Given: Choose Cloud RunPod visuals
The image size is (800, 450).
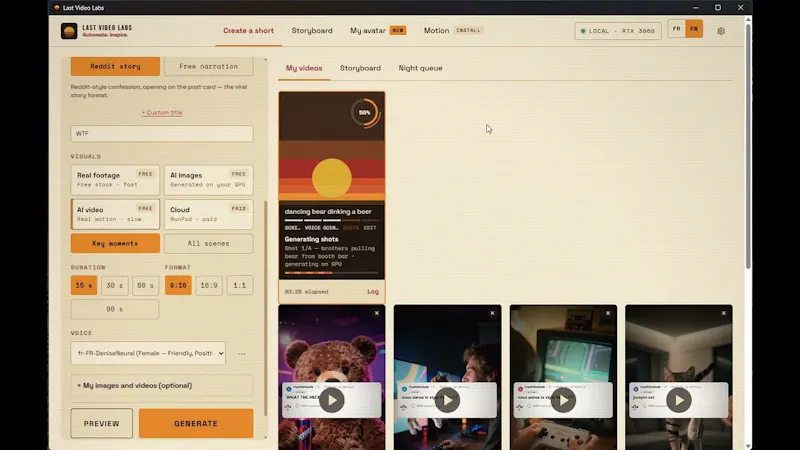Looking at the screenshot, I should (209, 214).
